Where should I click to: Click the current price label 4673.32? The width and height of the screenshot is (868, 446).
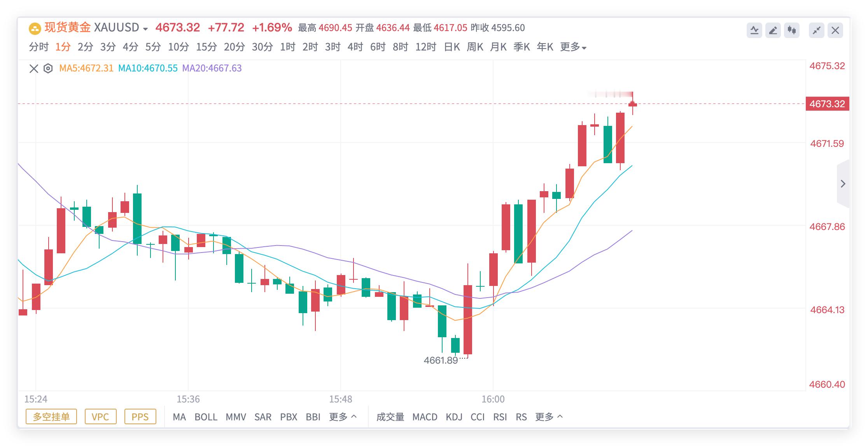click(827, 104)
